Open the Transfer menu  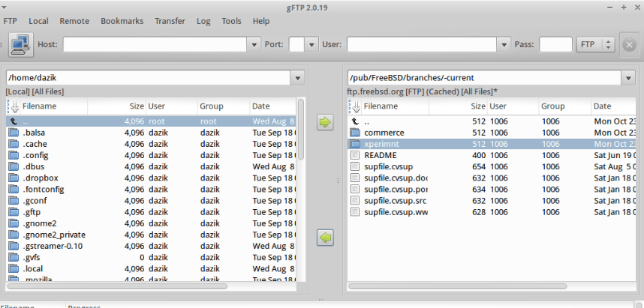click(170, 21)
